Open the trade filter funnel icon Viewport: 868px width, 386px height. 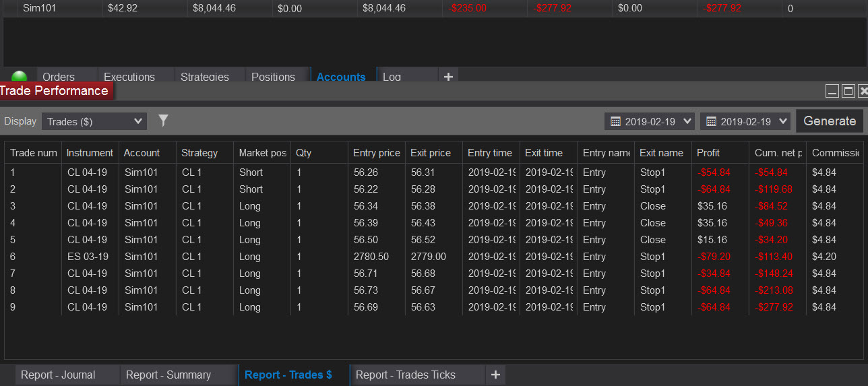point(163,121)
